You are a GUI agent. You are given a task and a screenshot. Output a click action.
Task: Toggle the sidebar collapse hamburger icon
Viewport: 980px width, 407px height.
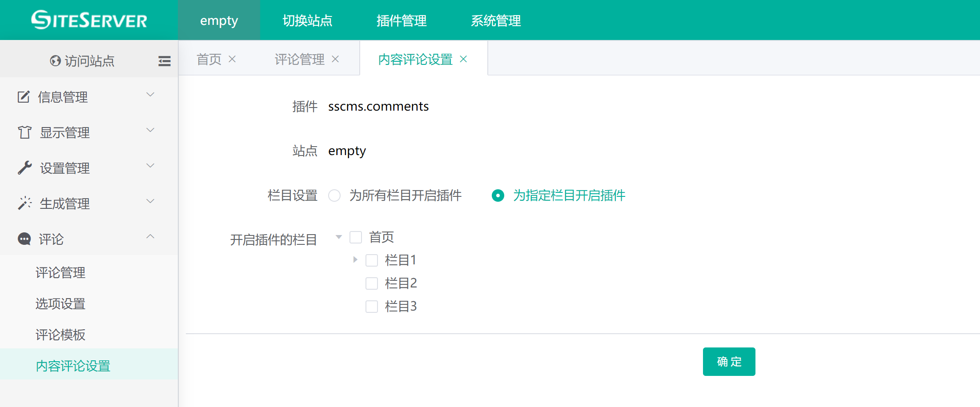(x=164, y=61)
